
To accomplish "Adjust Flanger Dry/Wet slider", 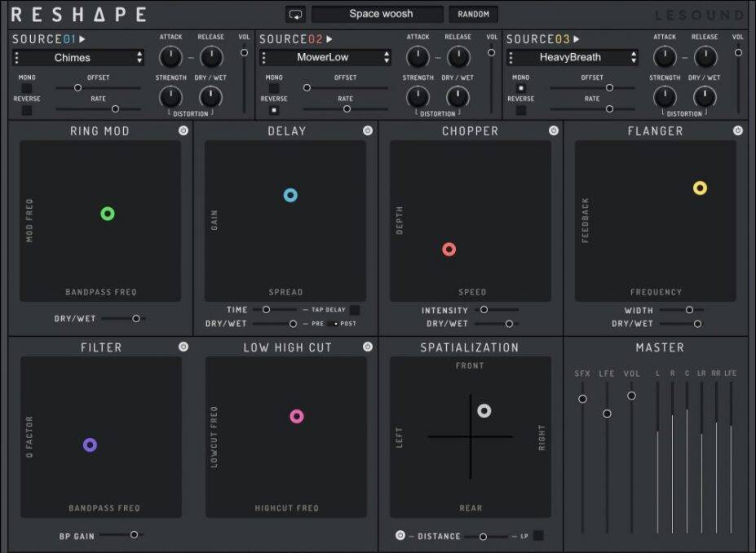I will [682, 324].
